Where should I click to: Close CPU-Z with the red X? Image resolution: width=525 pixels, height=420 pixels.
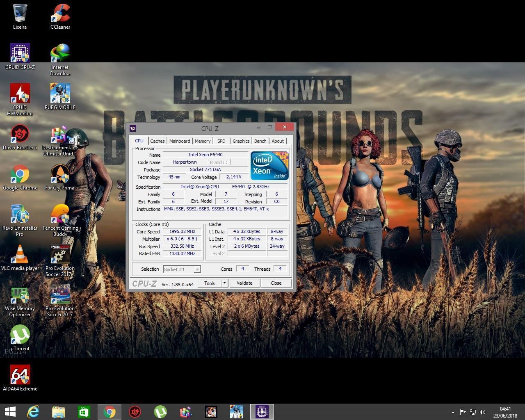(x=285, y=127)
